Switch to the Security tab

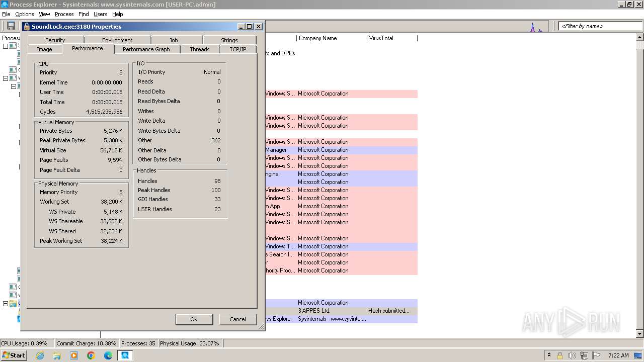tap(55, 40)
